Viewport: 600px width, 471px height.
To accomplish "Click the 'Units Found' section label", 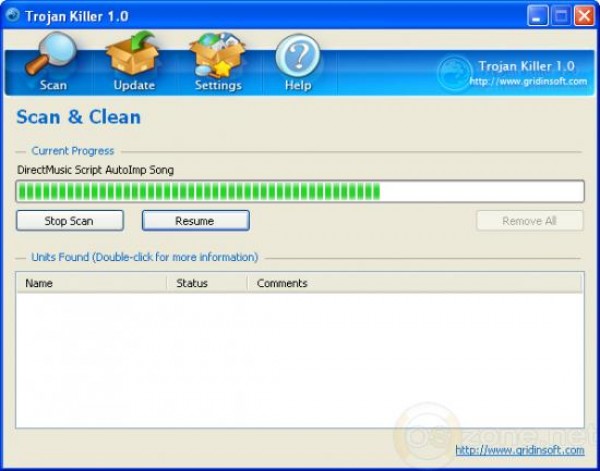I will point(145,257).
